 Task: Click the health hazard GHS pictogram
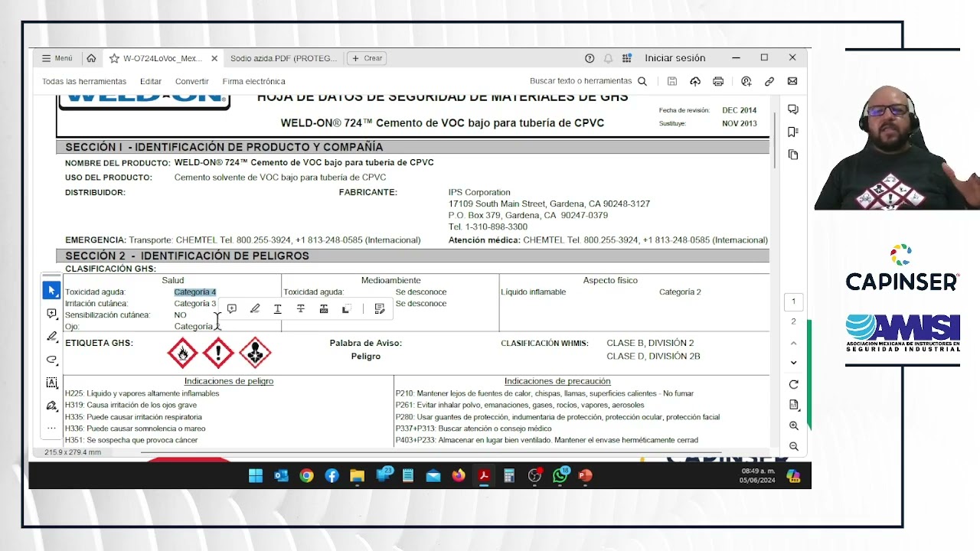[255, 353]
